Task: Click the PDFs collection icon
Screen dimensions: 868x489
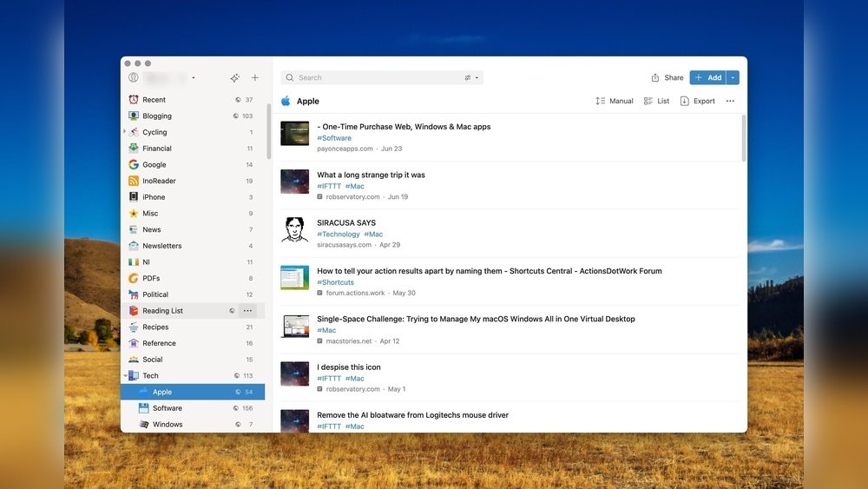Action: pyautogui.click(x=134, y=278)
